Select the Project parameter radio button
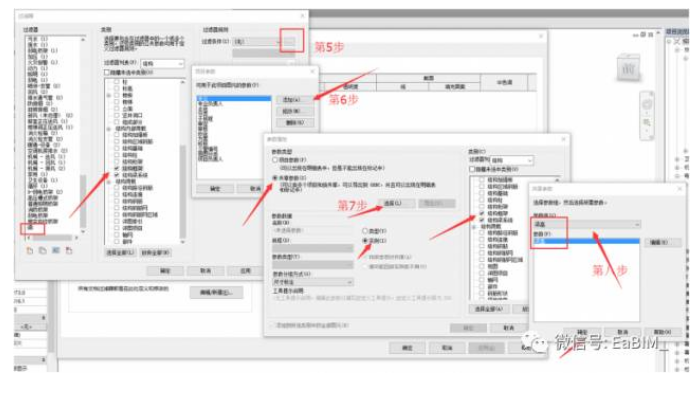 275,160
